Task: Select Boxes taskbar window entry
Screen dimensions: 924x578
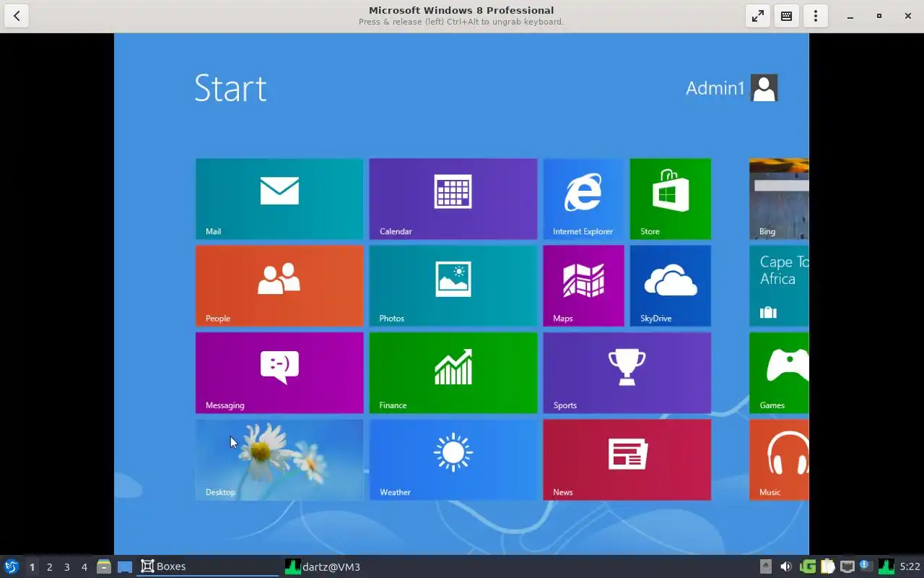Action: point(207,566)
